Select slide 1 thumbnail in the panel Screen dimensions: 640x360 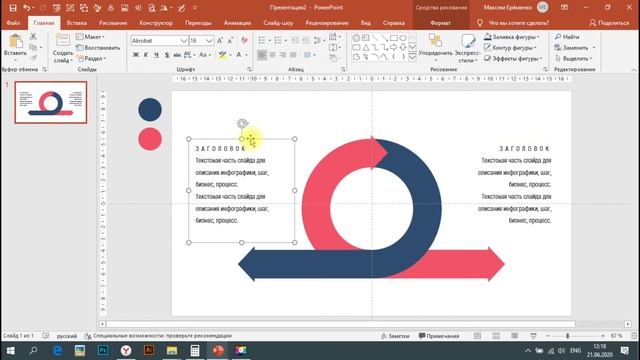click(x=51, y=102)
